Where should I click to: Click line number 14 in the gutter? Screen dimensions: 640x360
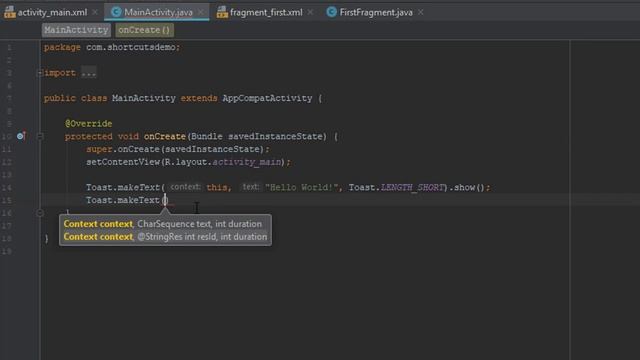pos(7,188)
